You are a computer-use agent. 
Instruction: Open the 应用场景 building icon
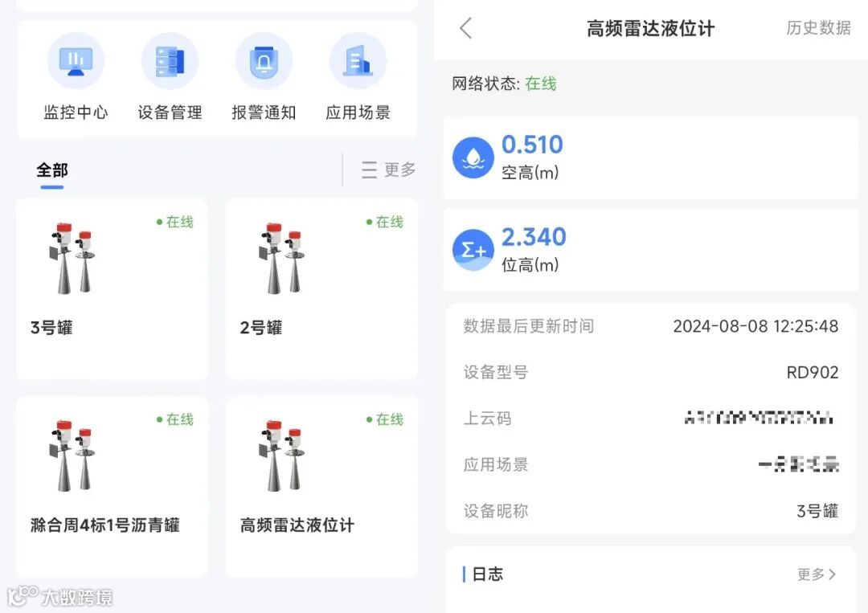click(358, 61)
